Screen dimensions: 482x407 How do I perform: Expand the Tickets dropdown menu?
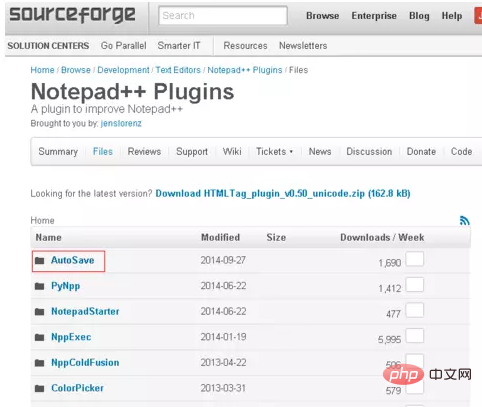(274, 152)
